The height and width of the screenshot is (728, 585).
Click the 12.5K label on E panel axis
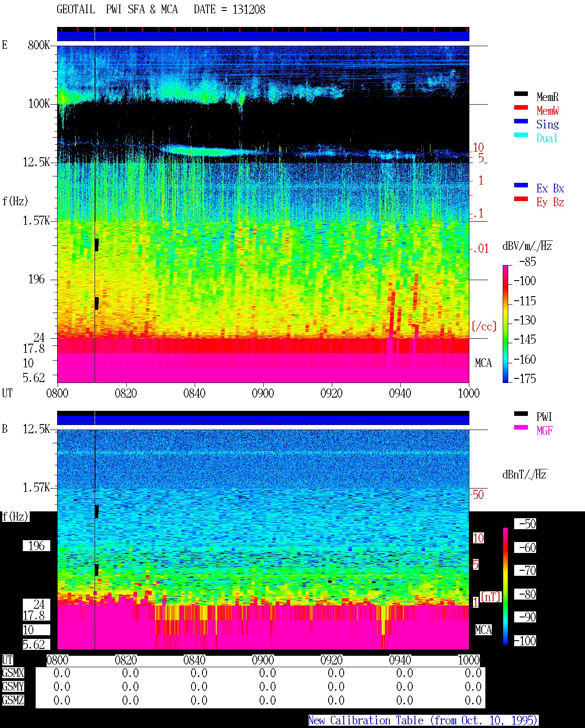coord(37,162)
